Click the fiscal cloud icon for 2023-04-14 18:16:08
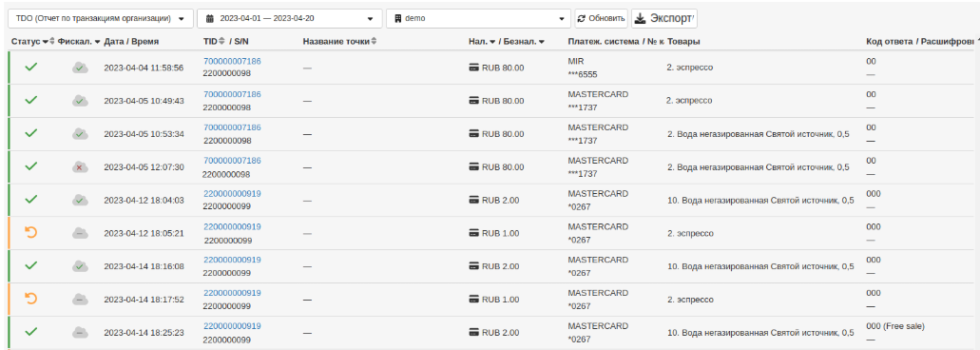The image size is (980, 350). (80, 266)
